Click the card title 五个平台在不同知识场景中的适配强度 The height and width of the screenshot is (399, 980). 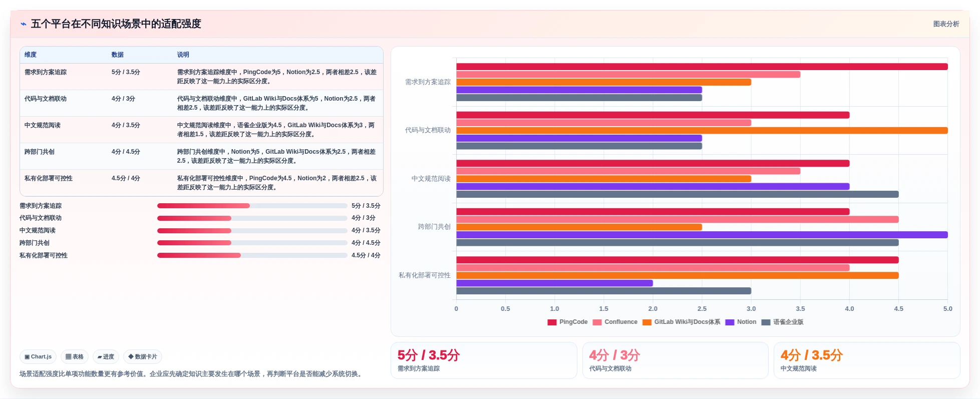[116, 24]
